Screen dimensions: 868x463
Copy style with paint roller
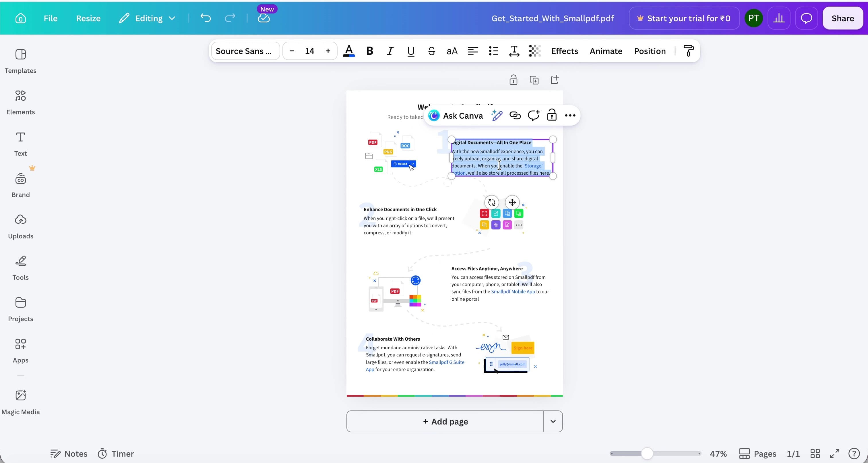pyautogui.click(x=688, y=51)
